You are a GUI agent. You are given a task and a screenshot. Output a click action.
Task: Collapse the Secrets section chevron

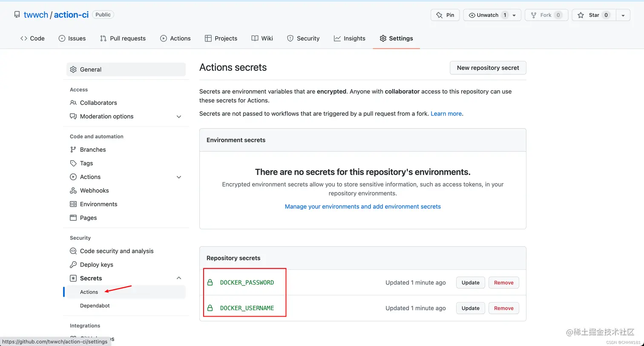(x=179, y=278)
